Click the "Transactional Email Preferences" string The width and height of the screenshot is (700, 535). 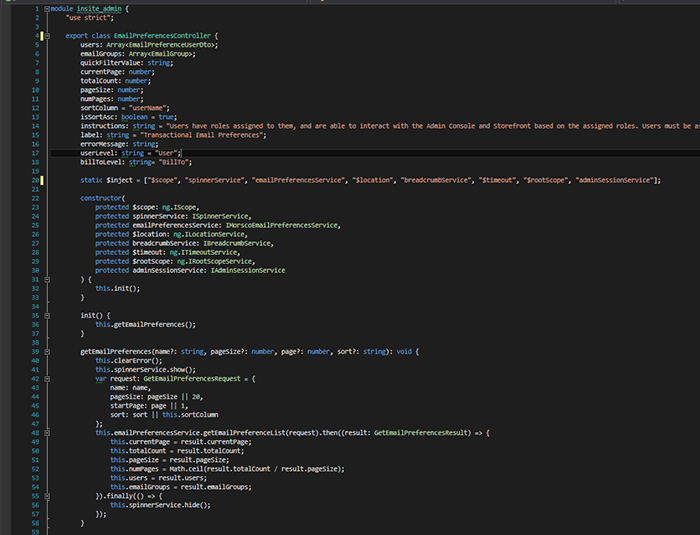[x=203, y=135]
